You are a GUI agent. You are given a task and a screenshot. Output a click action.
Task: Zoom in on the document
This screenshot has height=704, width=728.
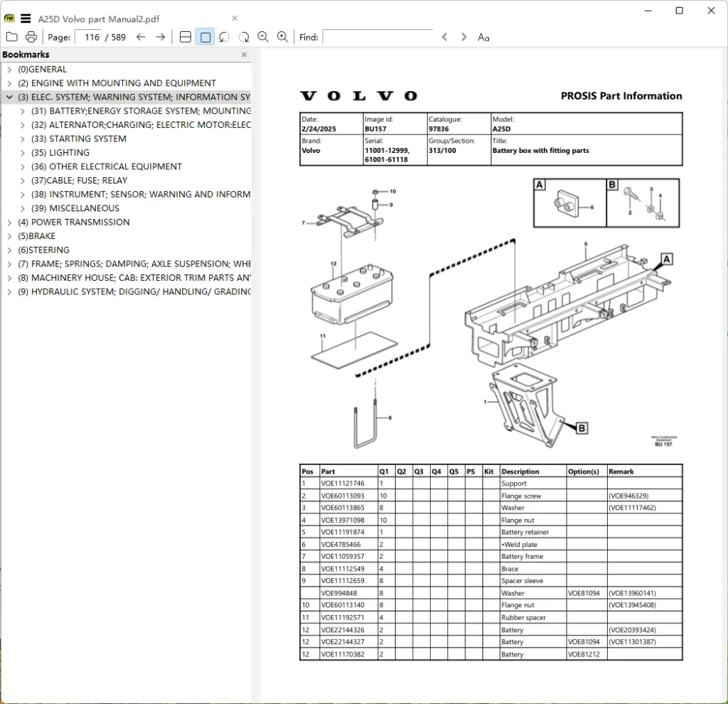(282, 37)
